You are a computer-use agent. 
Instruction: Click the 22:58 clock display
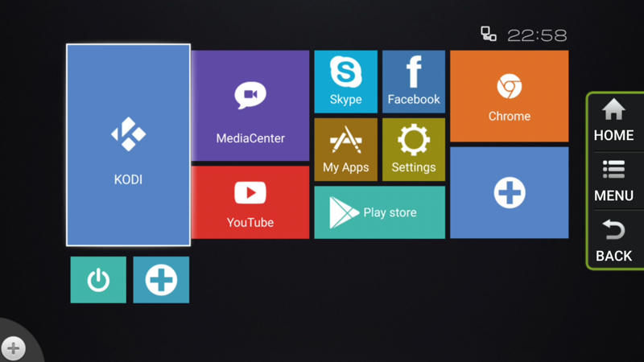[537, 35]
